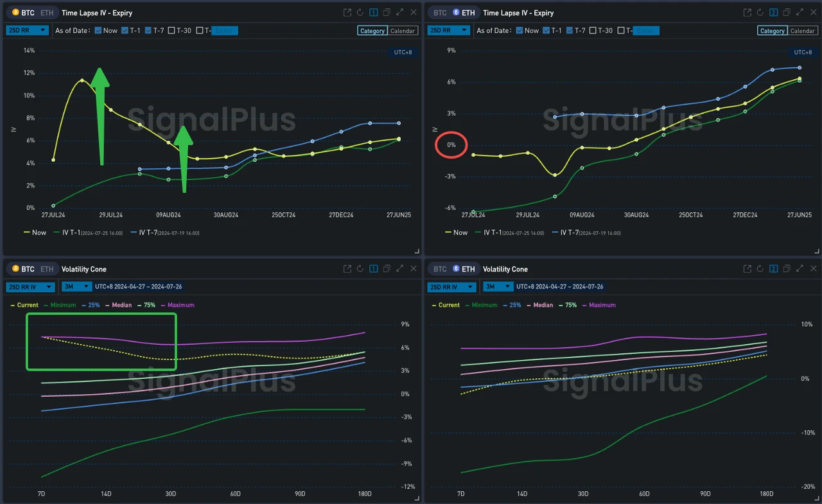The width and height of the screenshot is (822, 504).
Task: Open BTC Volatility Cone in external window
Action: coord(347,269)
